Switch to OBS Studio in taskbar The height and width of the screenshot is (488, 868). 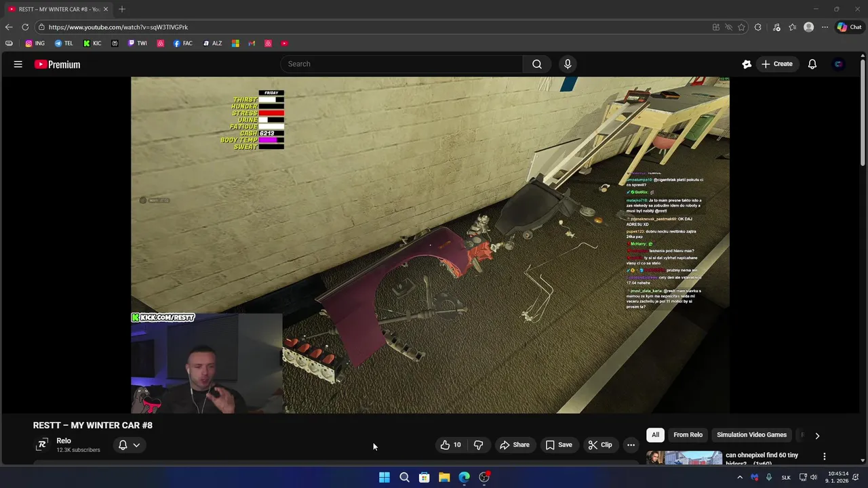coord(484,477)
